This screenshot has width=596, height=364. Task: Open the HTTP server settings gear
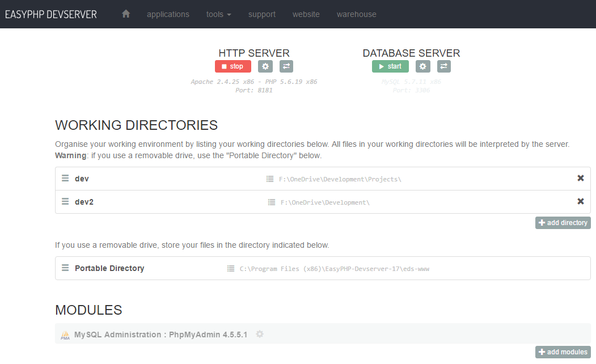(265, 66)
